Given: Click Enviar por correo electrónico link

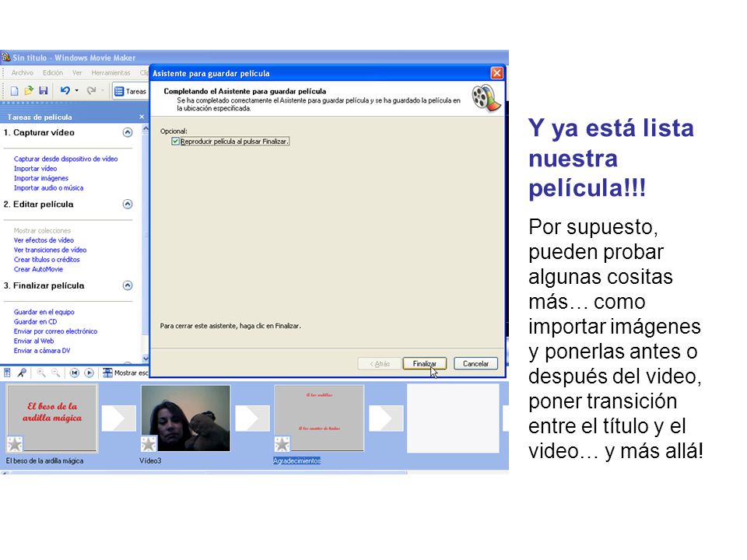Looking at the screenshot, I should pos(55,331).
